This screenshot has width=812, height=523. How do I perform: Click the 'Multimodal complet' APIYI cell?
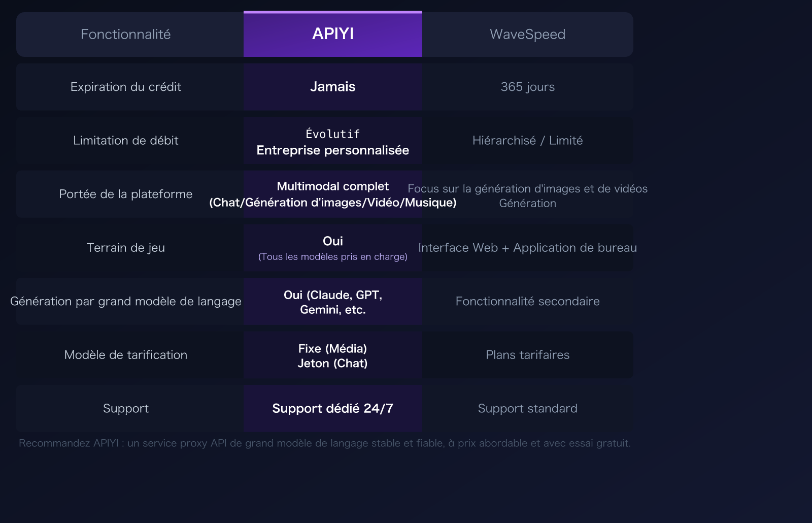tap(332, 194)
